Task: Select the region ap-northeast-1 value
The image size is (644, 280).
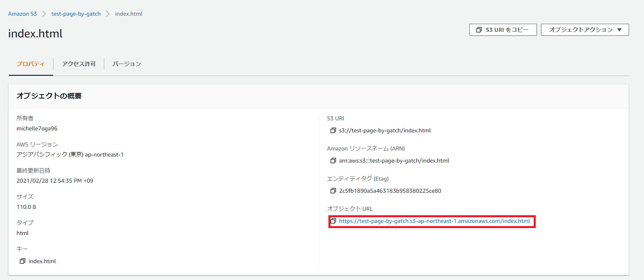Action: [x=70, y=154]
